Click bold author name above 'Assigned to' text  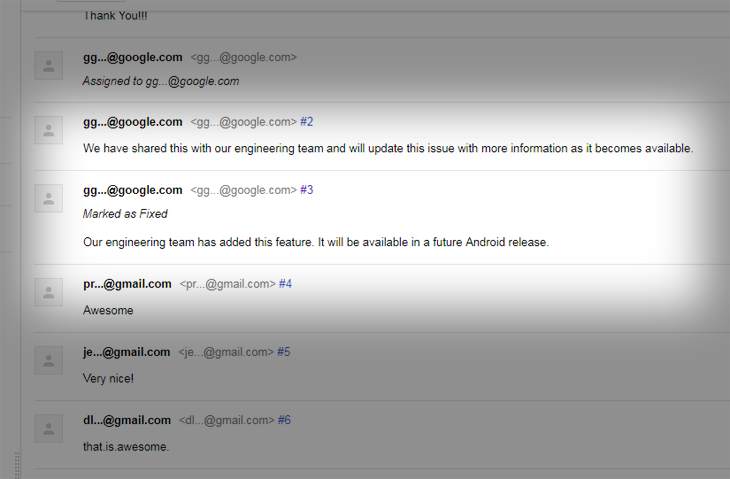tap(132, 57)
